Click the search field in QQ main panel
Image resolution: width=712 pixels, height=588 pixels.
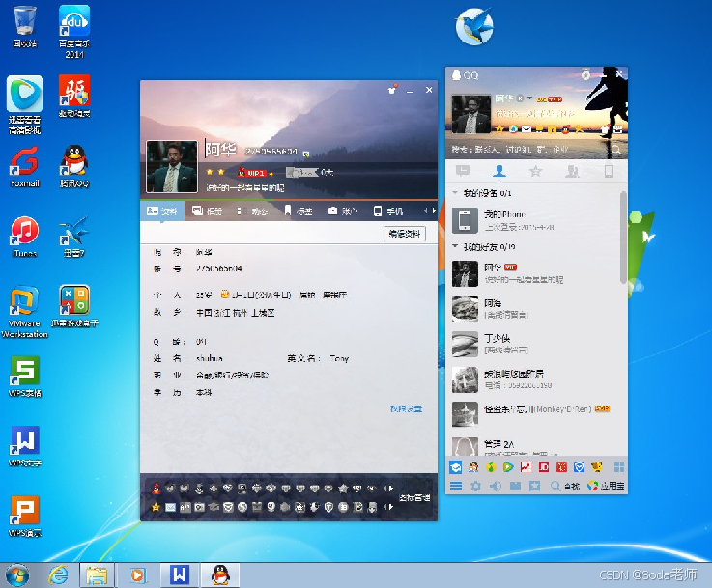tap(529, 149)
